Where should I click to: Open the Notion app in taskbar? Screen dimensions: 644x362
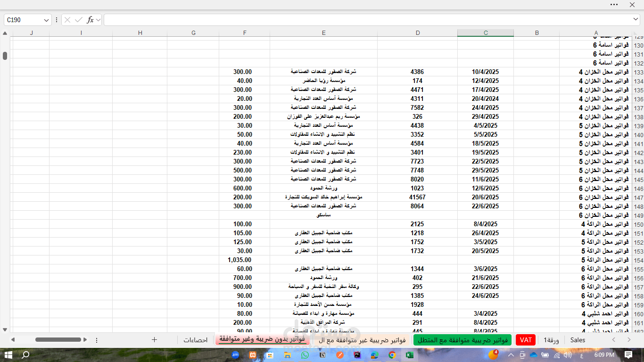[322, 355]
